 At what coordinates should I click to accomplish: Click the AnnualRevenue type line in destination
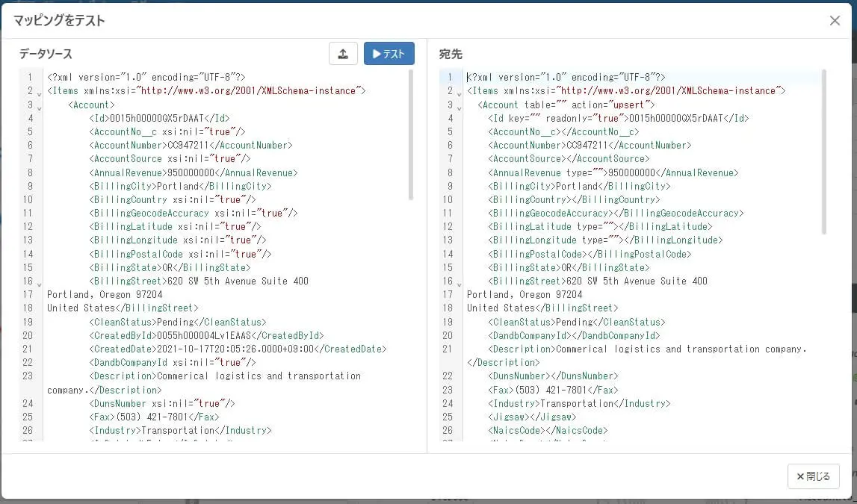pyautogui.click(x=613, y=172)
